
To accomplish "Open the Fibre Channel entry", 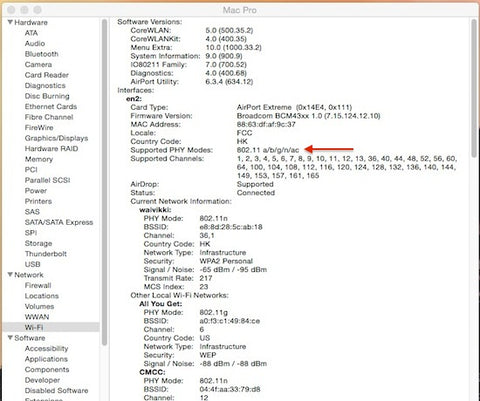I will pyautogui.click(x=49, y=117).
